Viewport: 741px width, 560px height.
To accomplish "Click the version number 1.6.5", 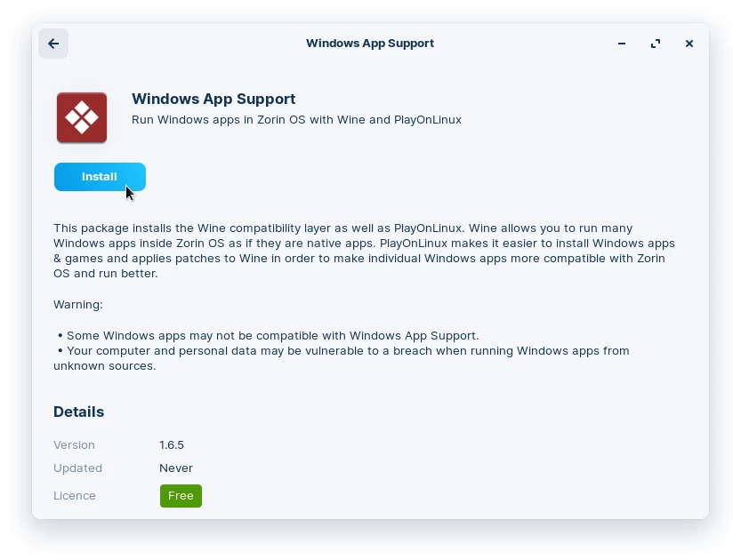I will (172, 444).
